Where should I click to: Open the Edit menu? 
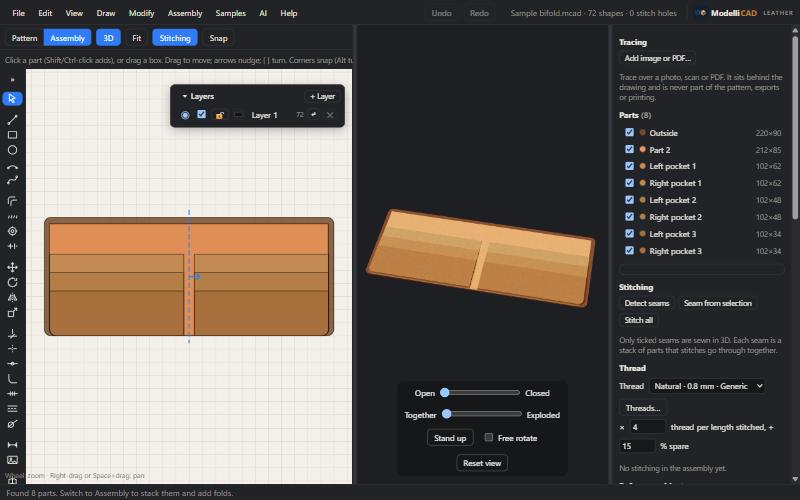45,13
